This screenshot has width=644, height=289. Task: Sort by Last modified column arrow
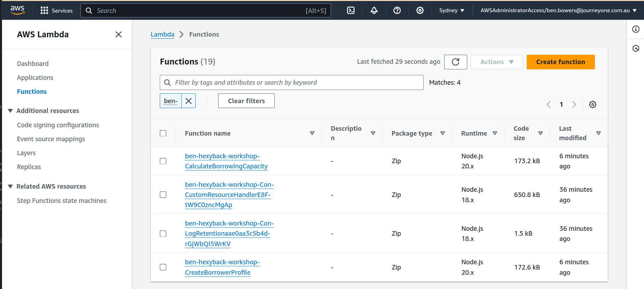click(598, 133)
